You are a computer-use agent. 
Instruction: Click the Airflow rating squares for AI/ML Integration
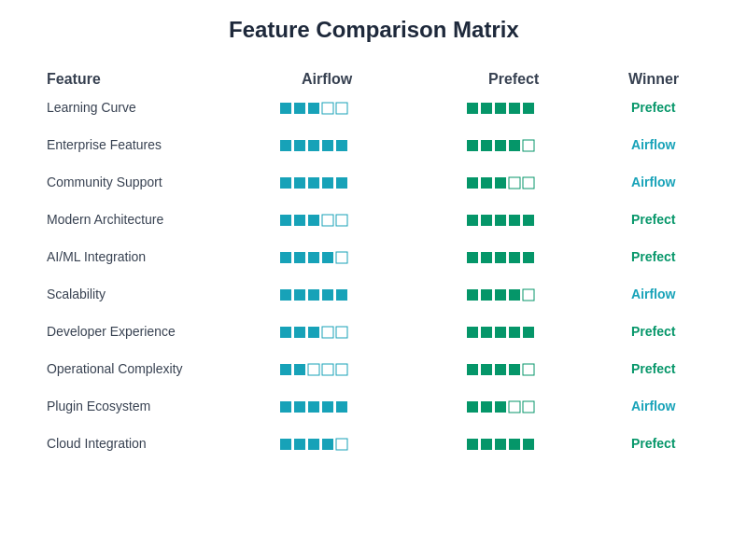point(314,258)
